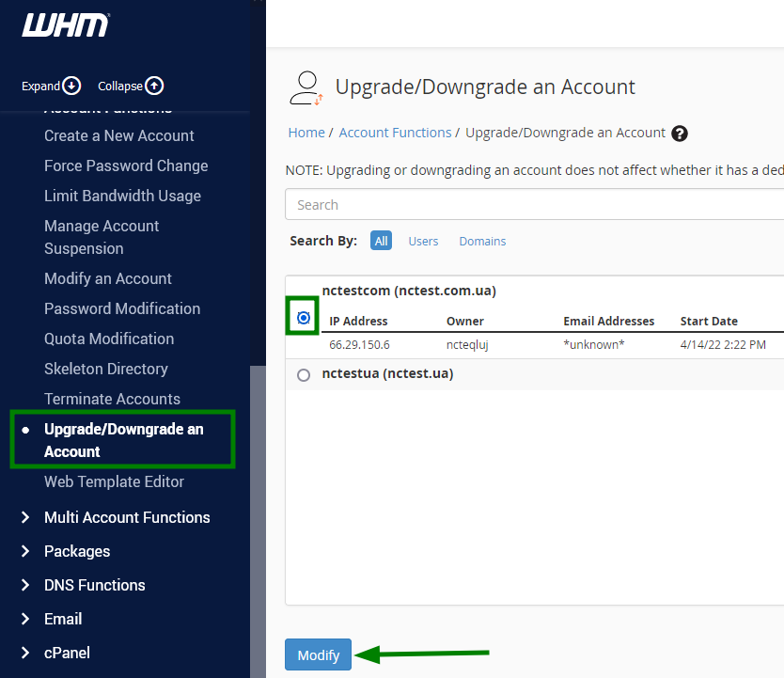784x678 pixels.
Task: Click the Email Addresses column header
Action: pos(608,321)
